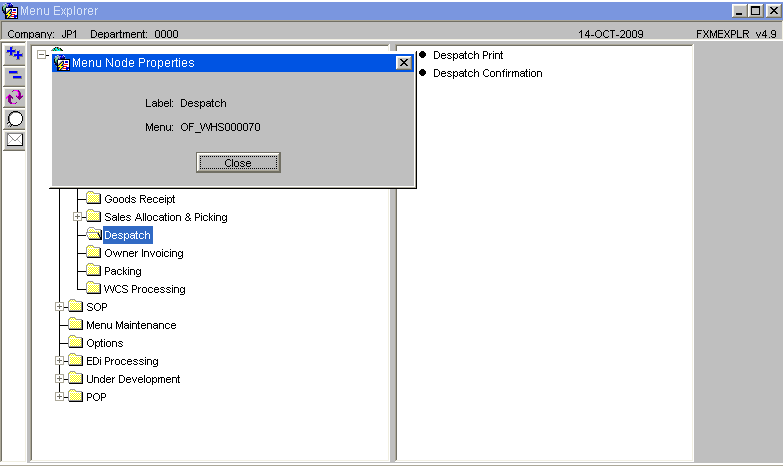Click the WCS Processing folder icon
783x466 pixels.
93,288
